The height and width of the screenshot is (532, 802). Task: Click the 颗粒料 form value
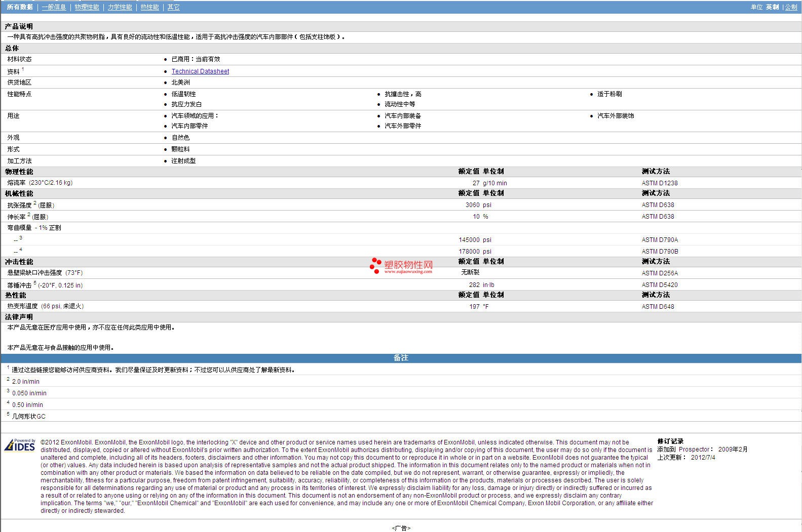tap(180, 149)
